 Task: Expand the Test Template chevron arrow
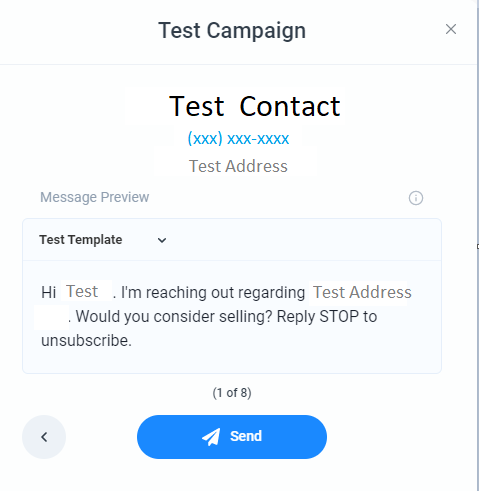[162, 240]
